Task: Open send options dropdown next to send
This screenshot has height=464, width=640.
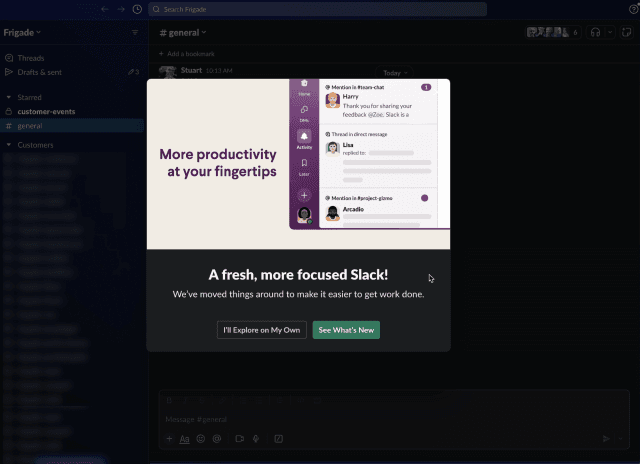Action: point(620,439)
